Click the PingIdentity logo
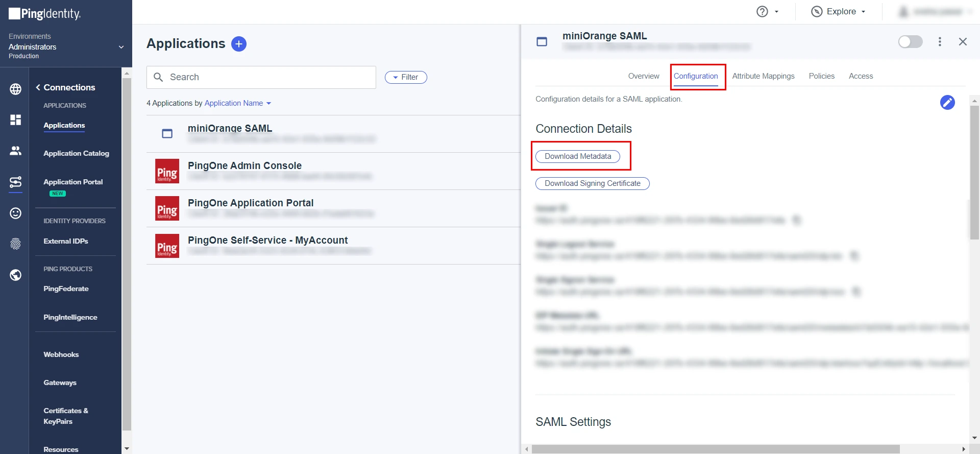This screenshot has width=980, height=454. coord(45,14)
